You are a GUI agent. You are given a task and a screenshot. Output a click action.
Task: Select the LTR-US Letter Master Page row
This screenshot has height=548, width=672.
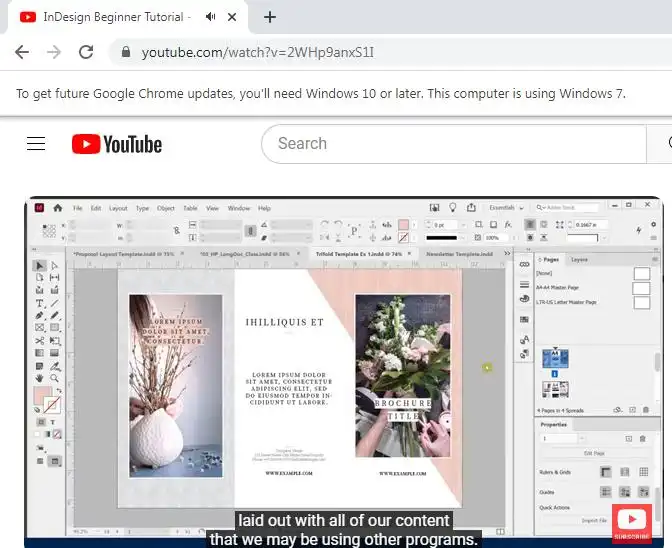[593, 302]
